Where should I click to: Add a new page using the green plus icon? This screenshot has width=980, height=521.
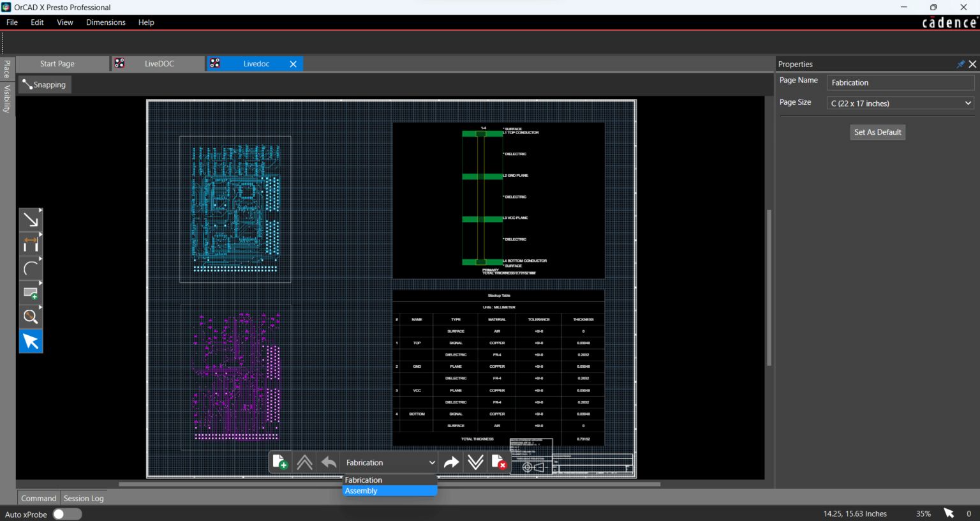click(x=279, y=462)
